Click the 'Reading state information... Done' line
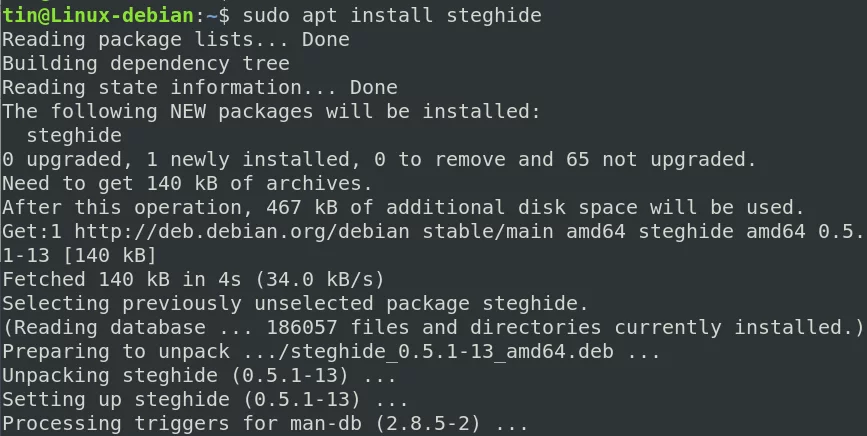 coord(200,87)
